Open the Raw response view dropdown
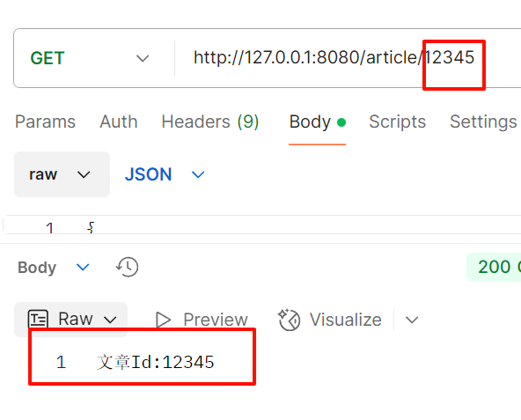Image resolution: width=521 pixels, height=420 pixels. [70, 320]
